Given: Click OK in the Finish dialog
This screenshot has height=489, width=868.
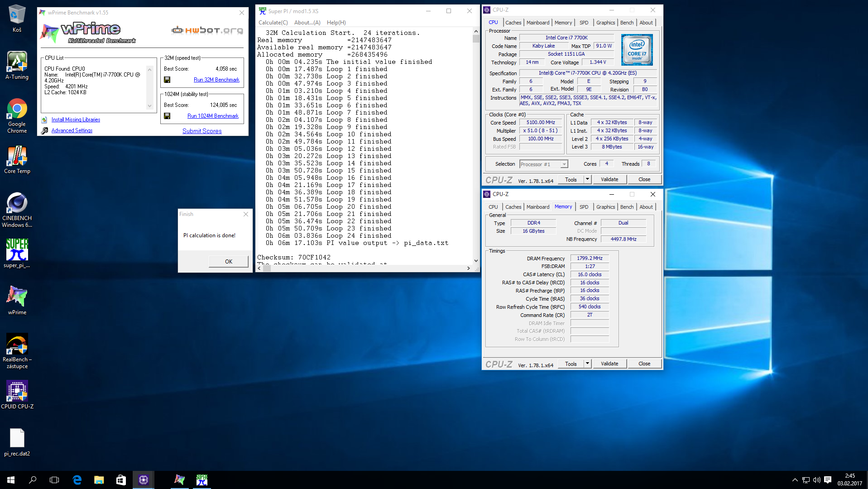Looking at the screenshot, I should click(x=229, y=262).
